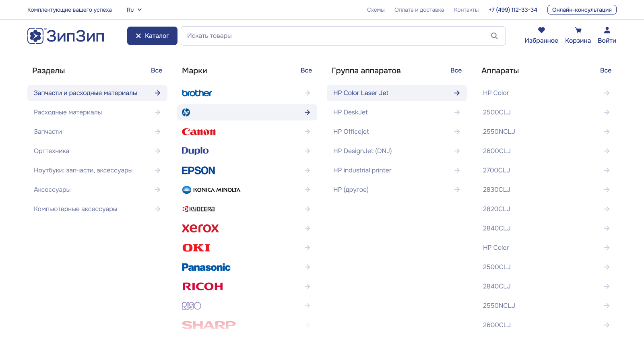
Task: Click the search magnifier icon
Action: coord(494,36)
